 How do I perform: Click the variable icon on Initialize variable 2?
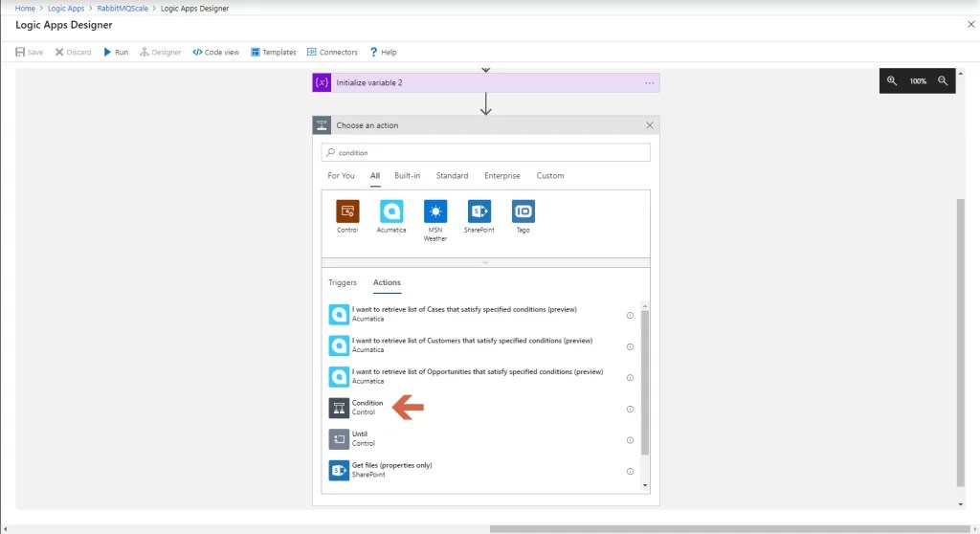pos(322,82)
